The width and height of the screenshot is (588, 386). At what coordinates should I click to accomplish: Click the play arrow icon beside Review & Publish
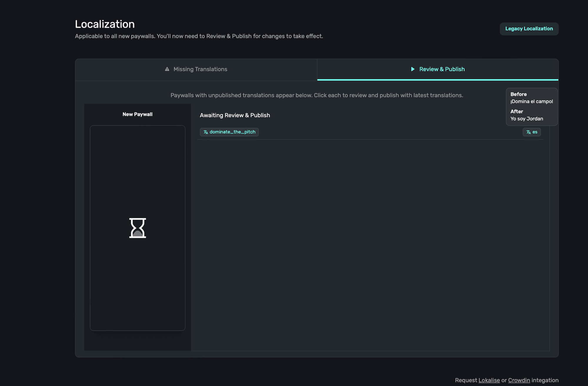[413, 69]
